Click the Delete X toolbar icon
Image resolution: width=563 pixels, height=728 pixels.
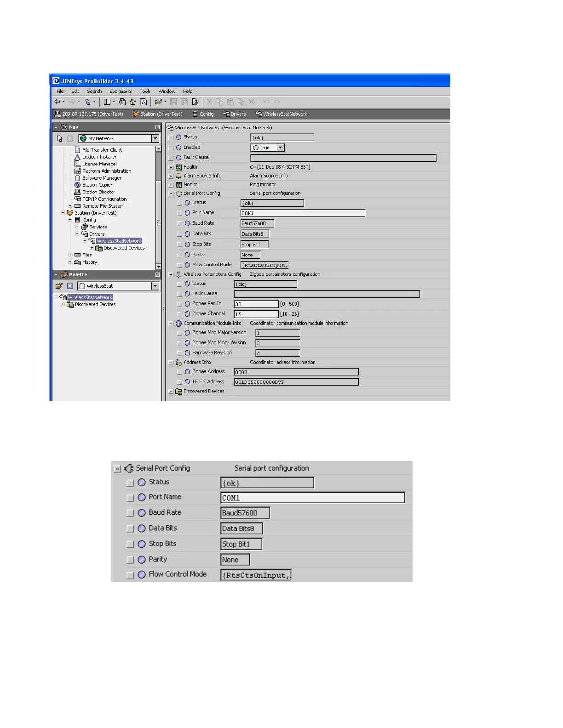pos(252,102)
